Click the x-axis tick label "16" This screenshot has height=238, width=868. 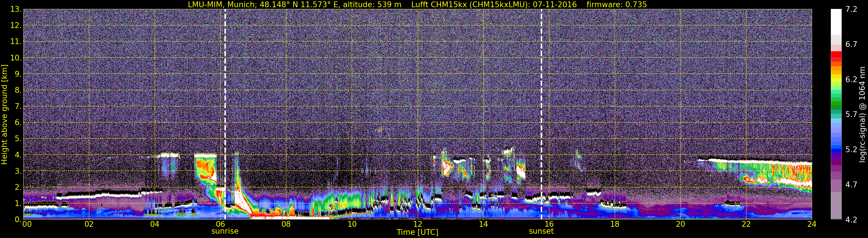click(x=549, y=224)
